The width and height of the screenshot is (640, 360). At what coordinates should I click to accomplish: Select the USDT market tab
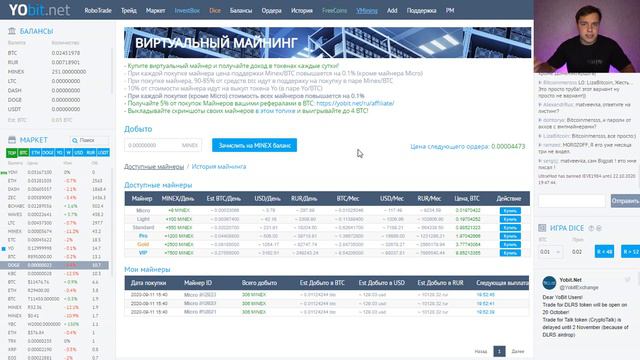click(103, 153)
